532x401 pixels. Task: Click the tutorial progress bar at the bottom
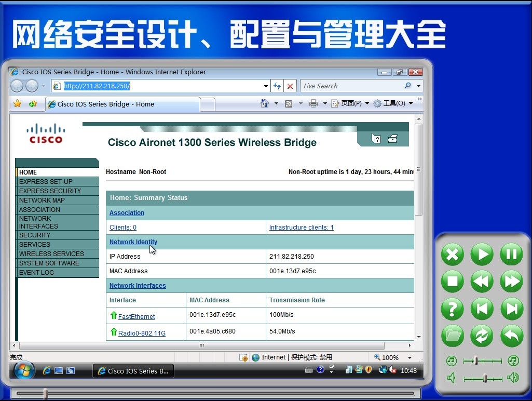coord(216,394)
